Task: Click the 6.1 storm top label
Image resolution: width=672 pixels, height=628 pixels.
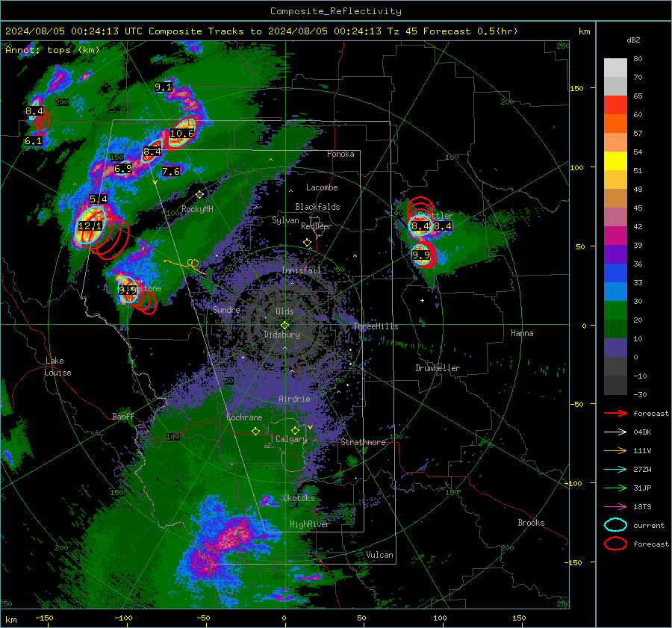Action: pos(34,141)
